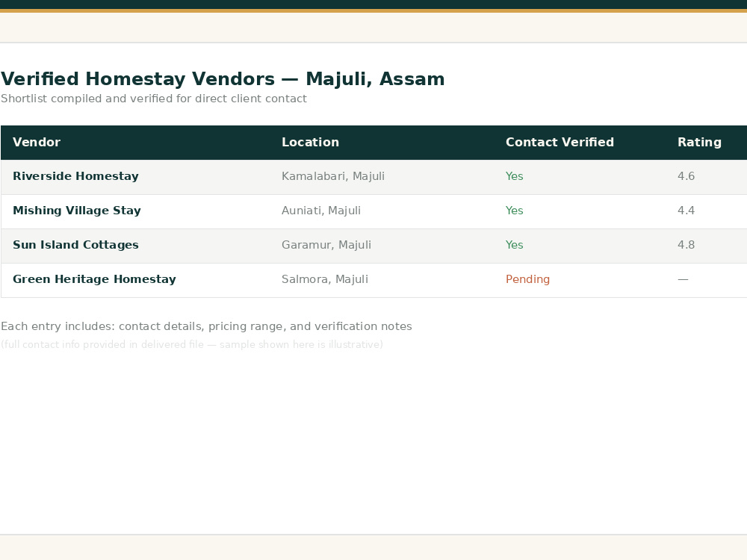Click the Vendor column header
This screenshot has height=560, width=747.
37,143
